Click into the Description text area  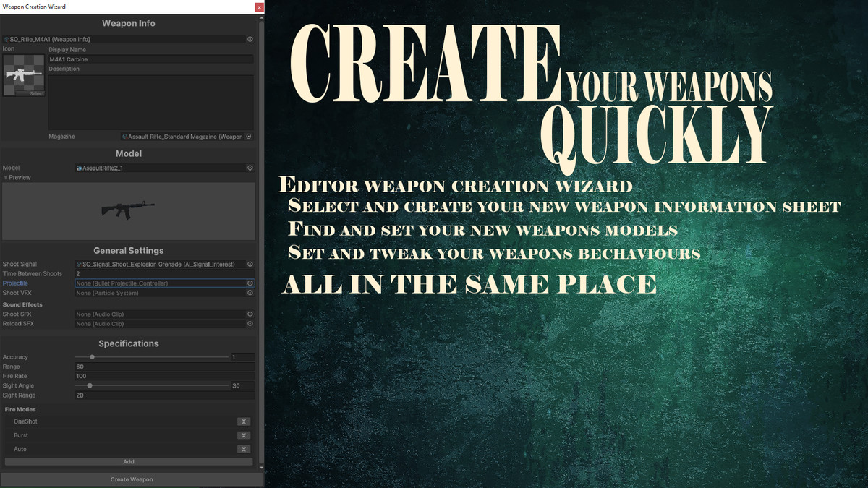(151, 101)
